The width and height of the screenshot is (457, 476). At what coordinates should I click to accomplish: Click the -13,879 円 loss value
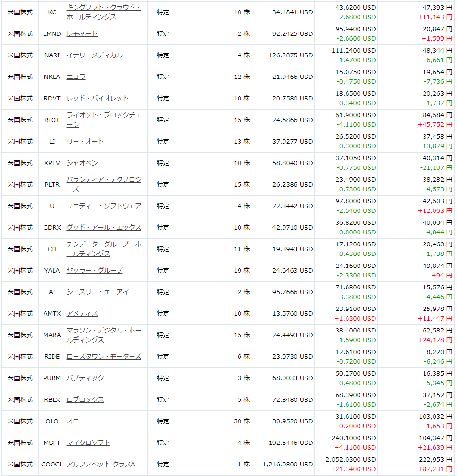point(436,146)
